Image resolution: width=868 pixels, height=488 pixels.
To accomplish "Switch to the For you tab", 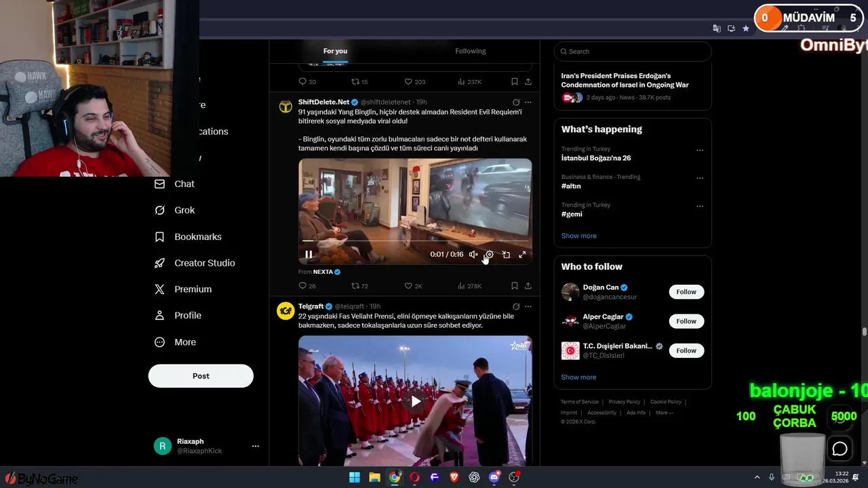I will pos(335,51).
